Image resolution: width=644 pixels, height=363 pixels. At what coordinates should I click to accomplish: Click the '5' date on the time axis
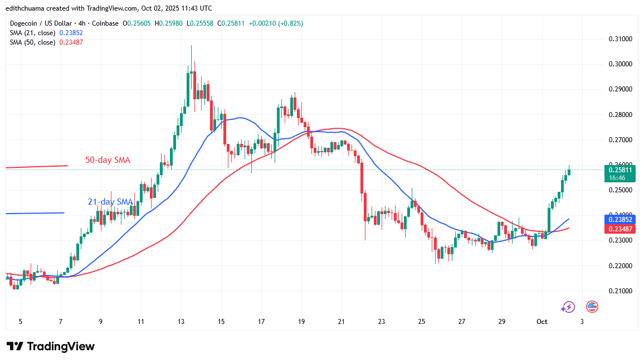point(21,322)
